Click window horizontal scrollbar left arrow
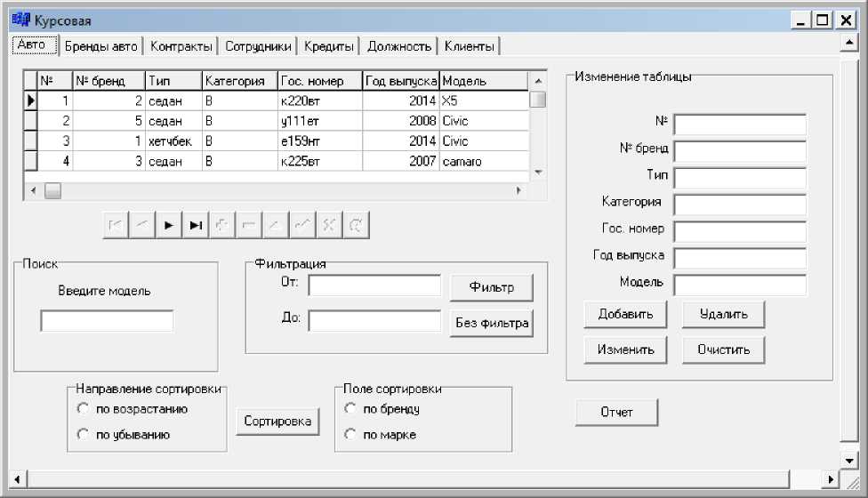 [18, 479]
